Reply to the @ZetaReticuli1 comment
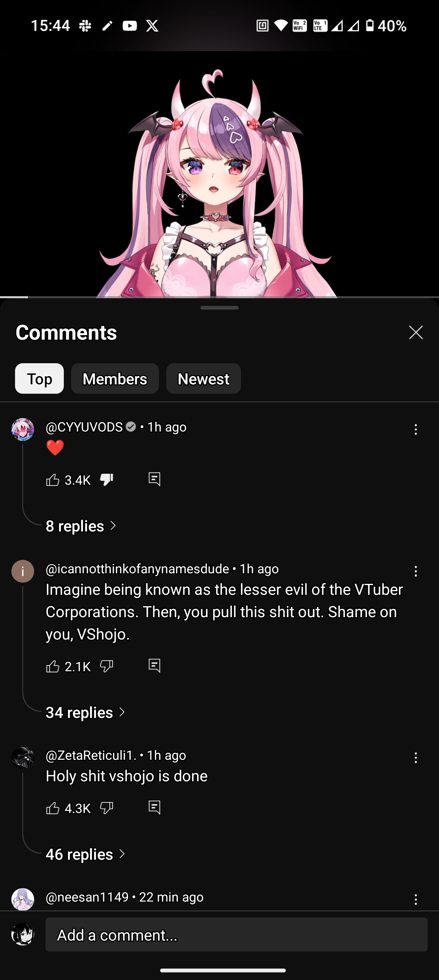Screen dimensions: 439x980 coord(154,808)
